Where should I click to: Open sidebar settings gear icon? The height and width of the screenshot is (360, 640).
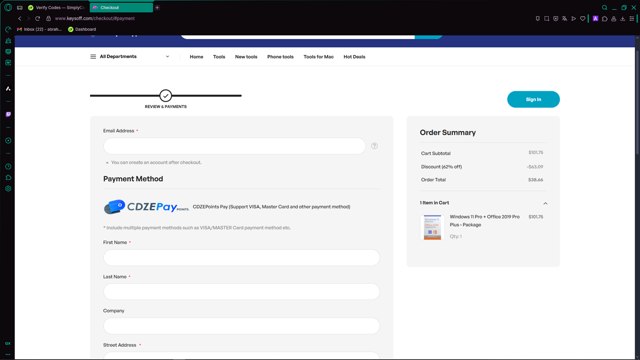(x=8, y=189)
